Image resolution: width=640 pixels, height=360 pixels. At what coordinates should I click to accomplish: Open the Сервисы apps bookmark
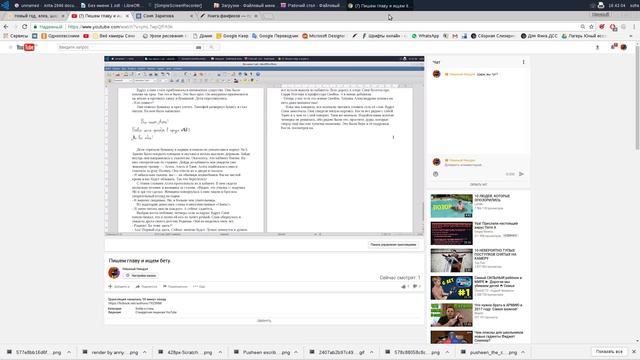click(x=16, y=36)
